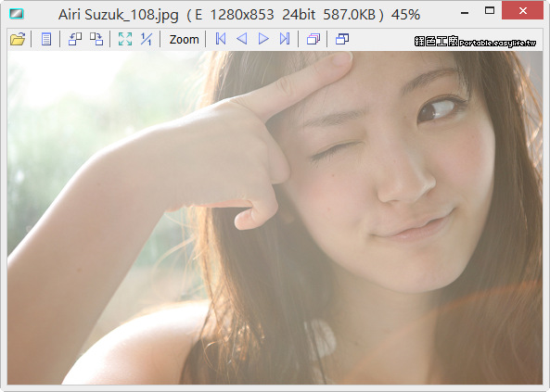Fit image to window with arrows icon
550x392 pixels.
click(125, 39)
